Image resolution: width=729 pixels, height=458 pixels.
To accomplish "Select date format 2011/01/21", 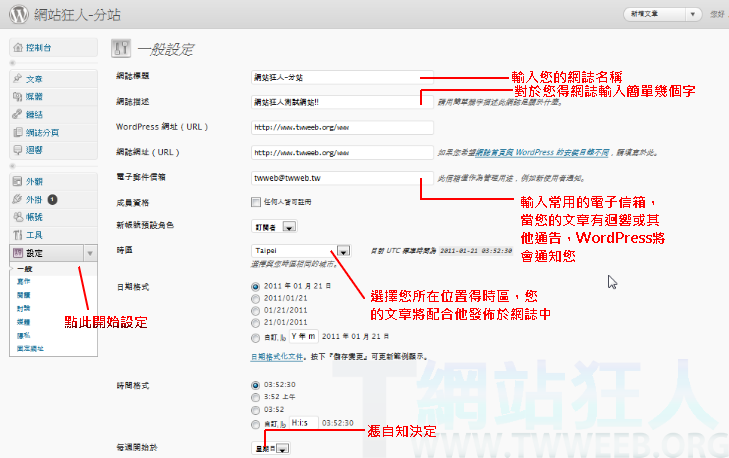I will click(255, 299).
